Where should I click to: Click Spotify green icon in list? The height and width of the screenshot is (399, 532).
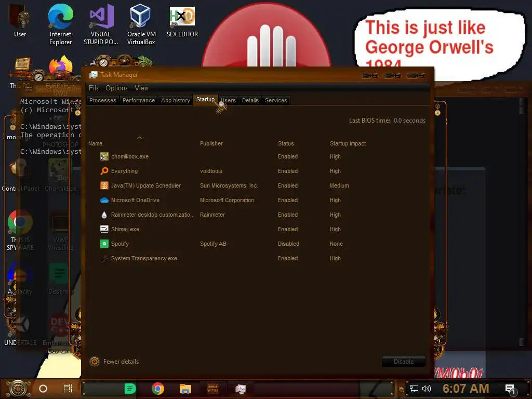pos(104,244)
